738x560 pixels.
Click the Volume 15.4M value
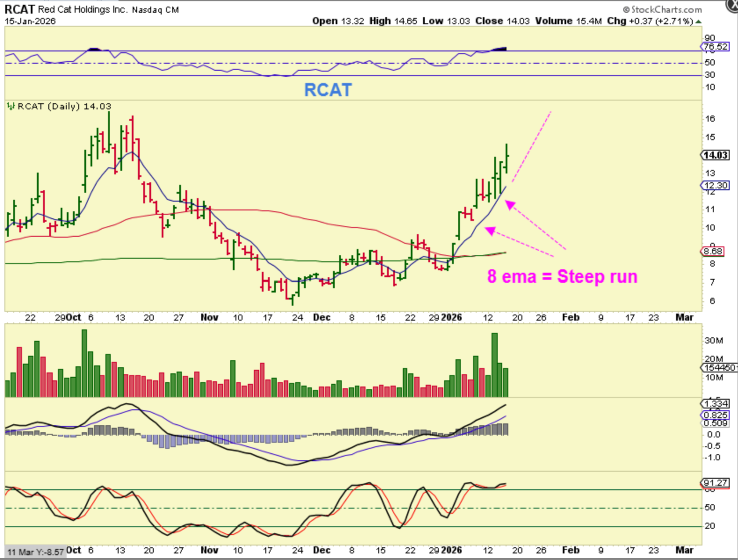coord(568,21)
